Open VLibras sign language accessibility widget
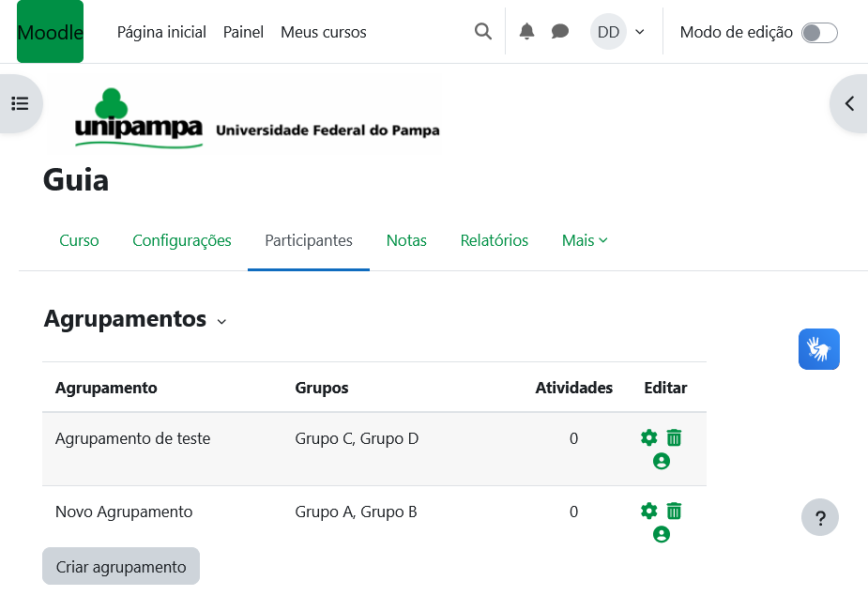 pos(819,349)
